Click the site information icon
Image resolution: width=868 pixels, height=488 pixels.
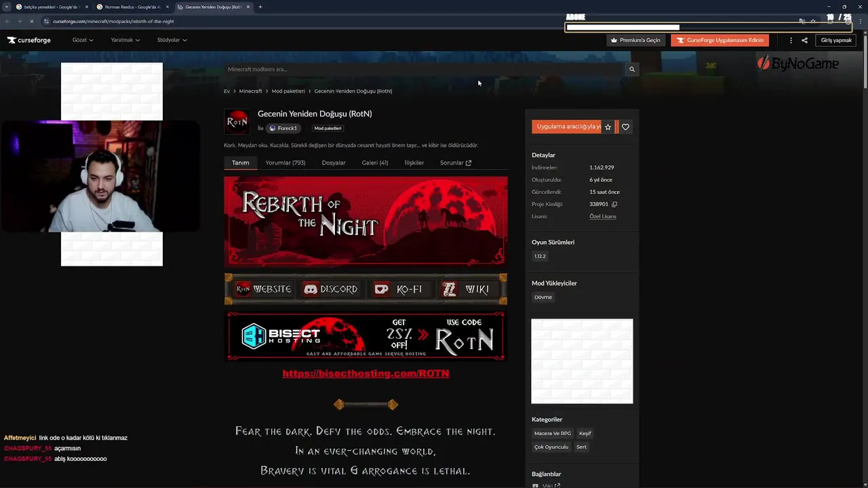(47, 21)
